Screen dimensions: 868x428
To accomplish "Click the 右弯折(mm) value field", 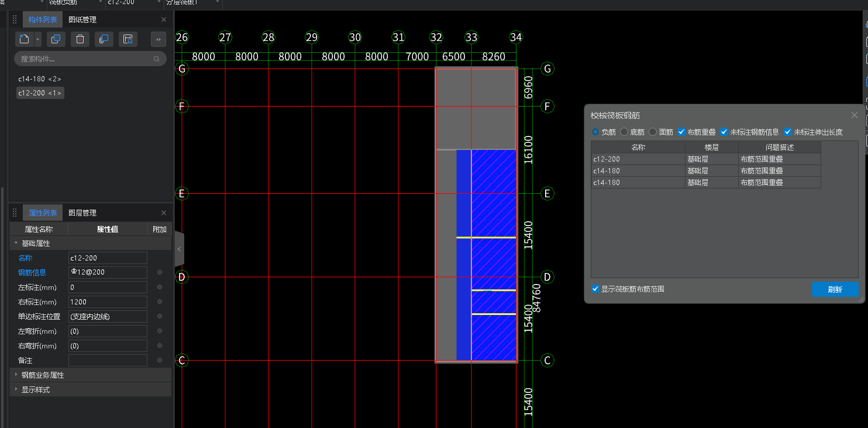I will (108, 345).
